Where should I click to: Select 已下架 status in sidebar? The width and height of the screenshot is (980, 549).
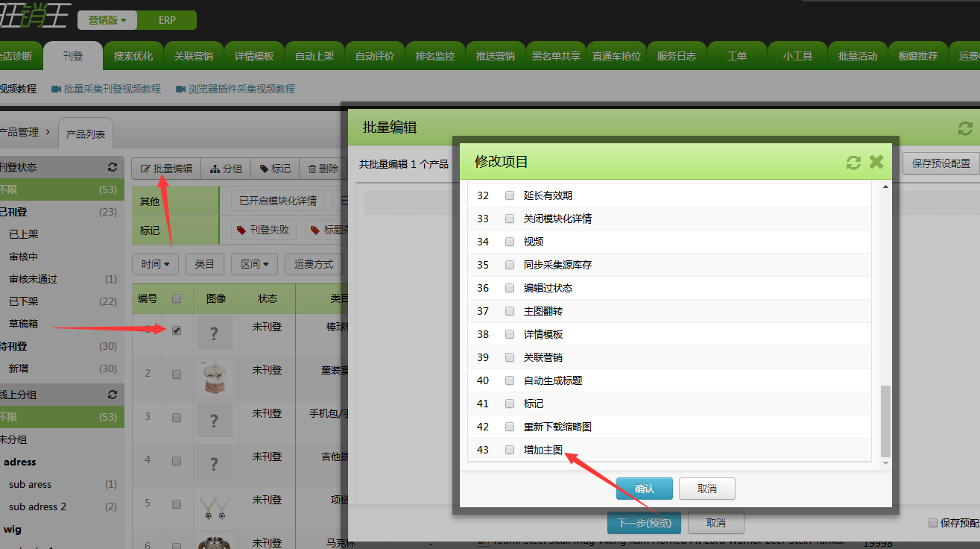point(62,301)
